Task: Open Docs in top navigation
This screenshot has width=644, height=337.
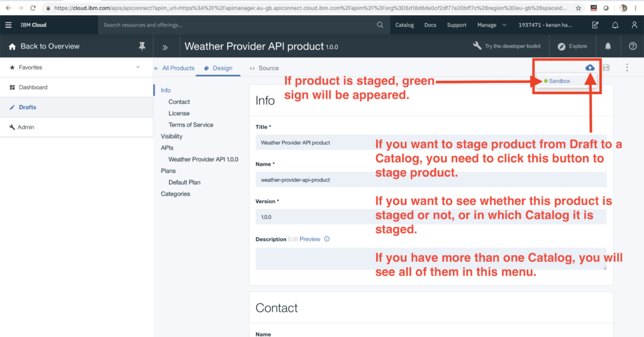Action: coord(430,25)
